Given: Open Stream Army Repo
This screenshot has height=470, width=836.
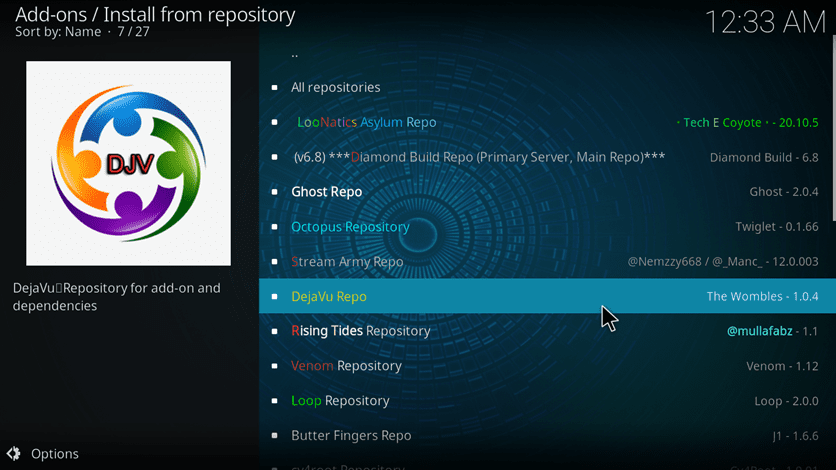Looking at the screenshot, I should (x=547, y=262).
